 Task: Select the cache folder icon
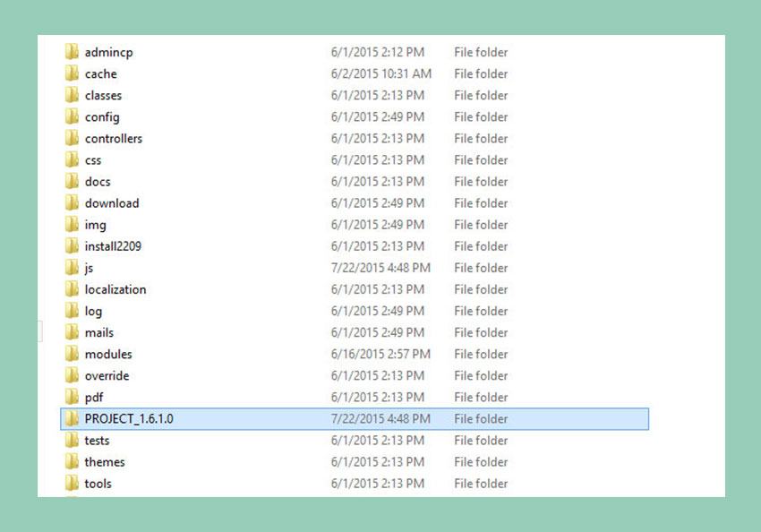(72, 73)
